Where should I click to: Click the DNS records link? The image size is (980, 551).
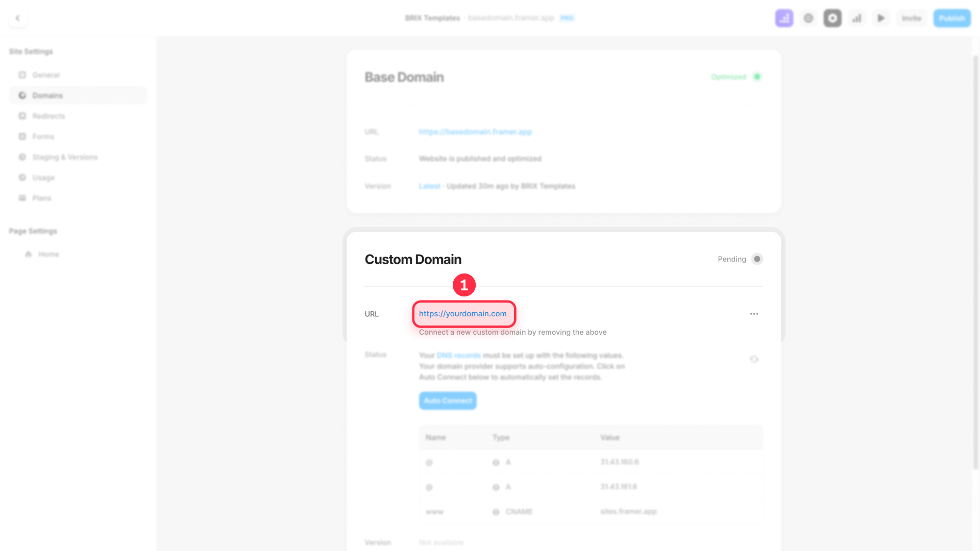(x=458, y=356)
